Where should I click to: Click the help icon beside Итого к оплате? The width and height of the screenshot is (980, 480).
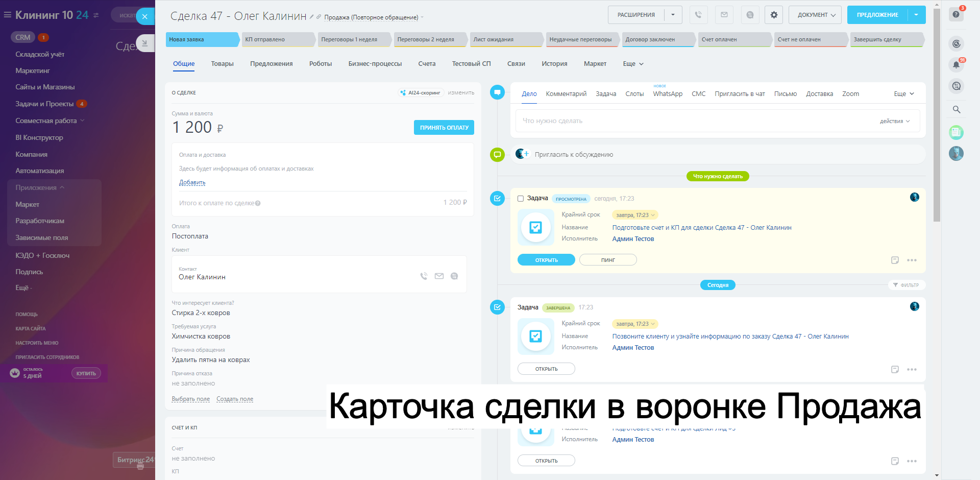(x=258, y=203)
